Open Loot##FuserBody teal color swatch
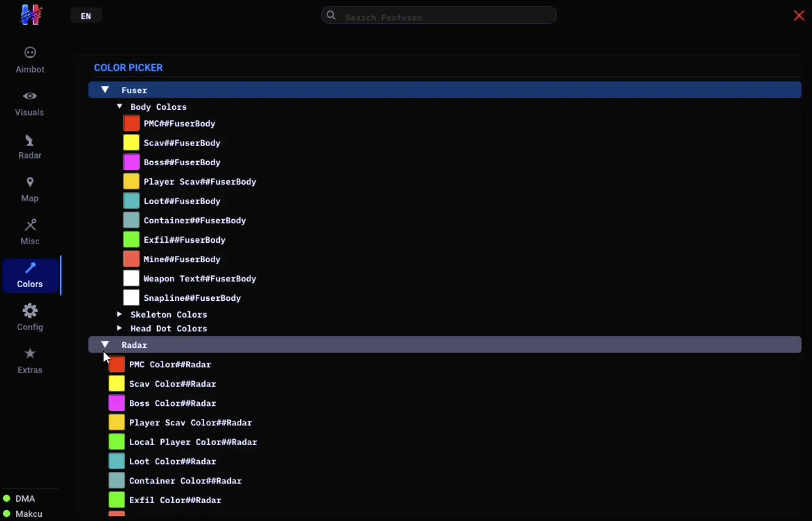The width and height of the screenshot is (812, 521). click(131, 201)
